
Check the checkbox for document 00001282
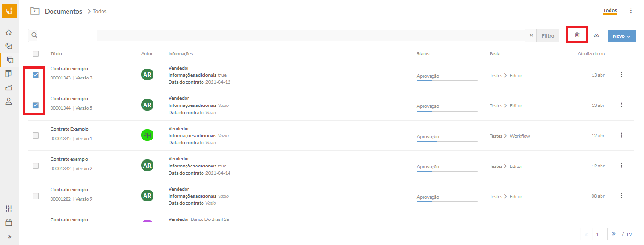(35, 196)
